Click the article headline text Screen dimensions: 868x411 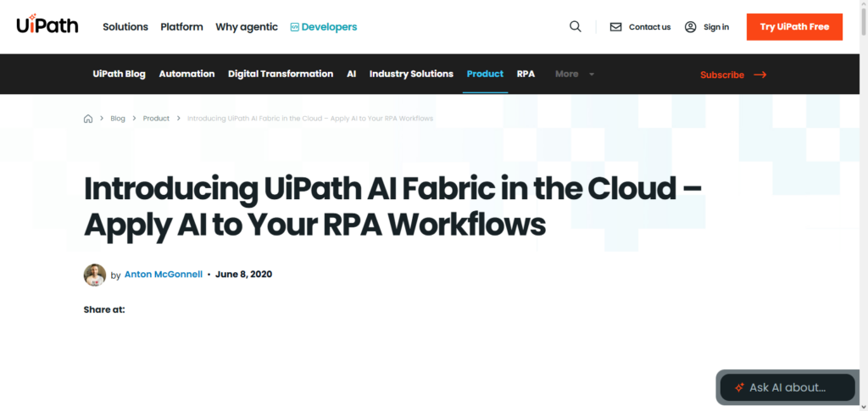393,207
